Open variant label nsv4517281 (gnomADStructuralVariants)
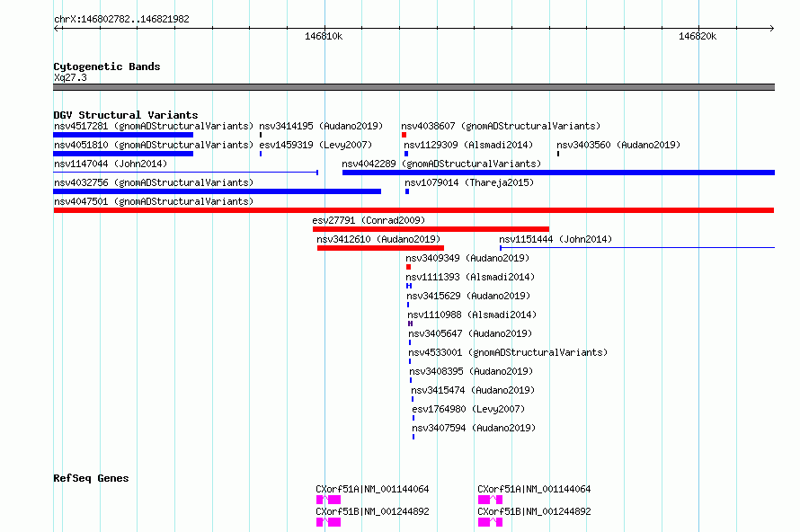Image resolution: width=800 pixels, height=532 pixels. click(154, 126)
